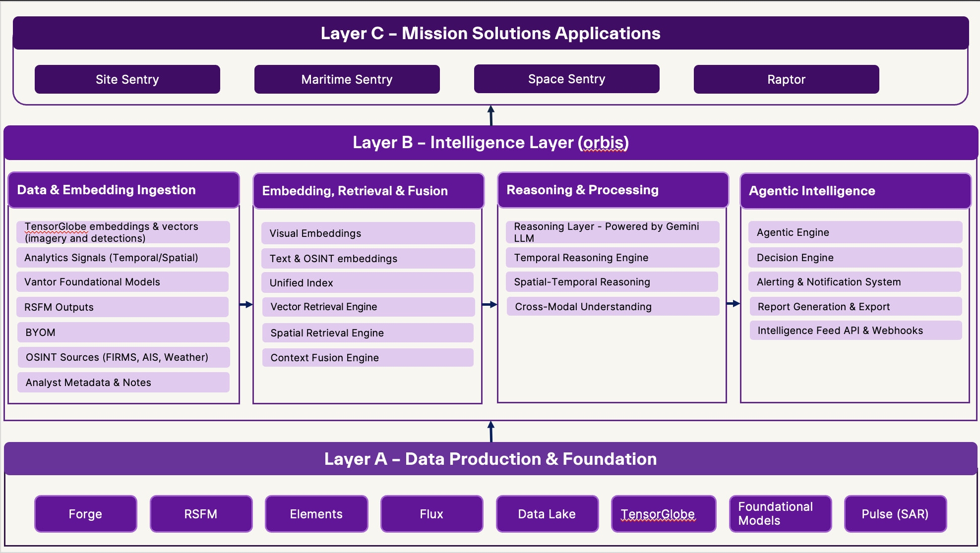
Task: Select the Decision Engine entry
Action: [x=855, y=257]
